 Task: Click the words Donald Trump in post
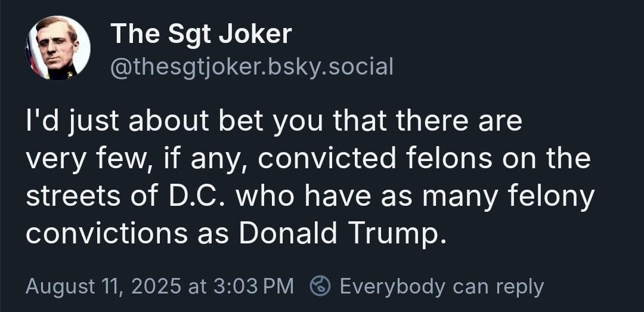click(x=342, y=233)
